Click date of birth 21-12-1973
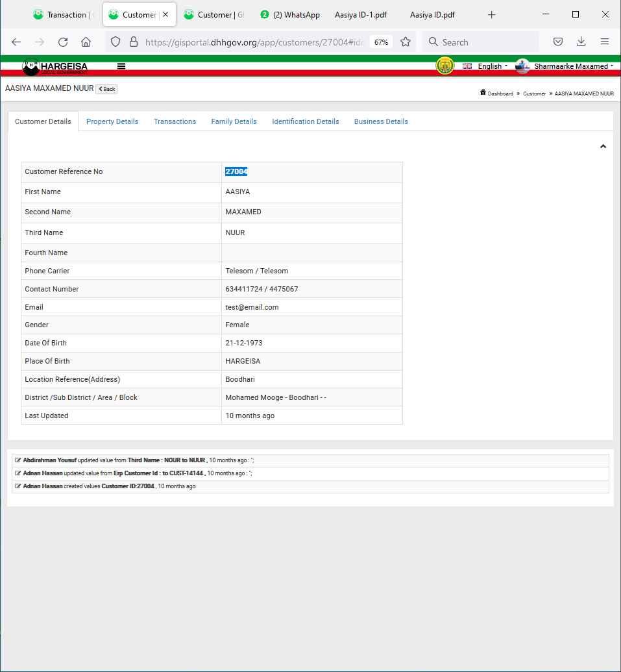Screen dimensions: 621x672 (244, 343)
